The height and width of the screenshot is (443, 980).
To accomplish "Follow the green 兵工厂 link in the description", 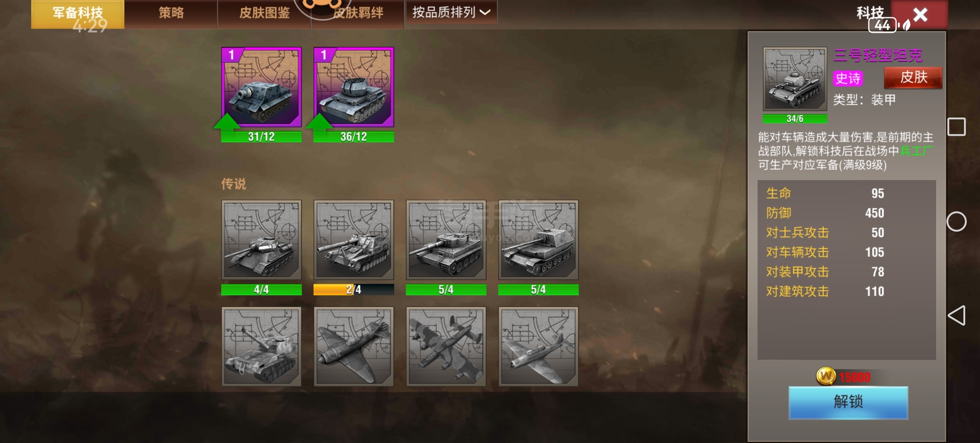I will click(x=916, y=151).
